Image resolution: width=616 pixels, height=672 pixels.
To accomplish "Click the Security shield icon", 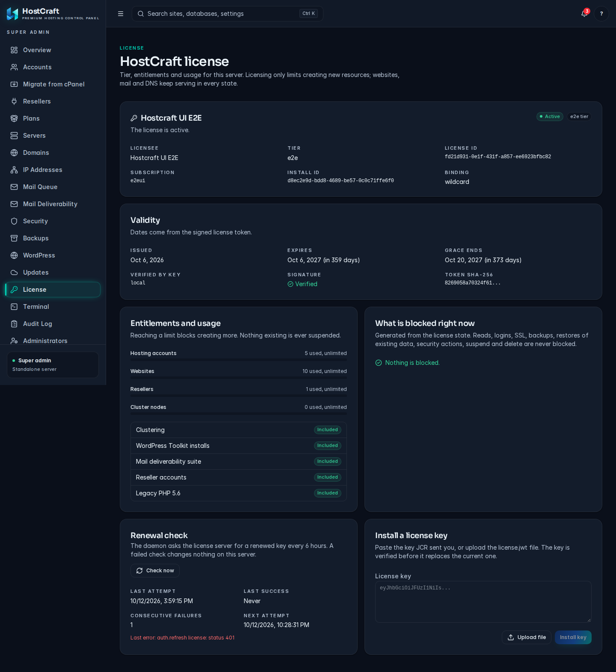I will point(14,221).
